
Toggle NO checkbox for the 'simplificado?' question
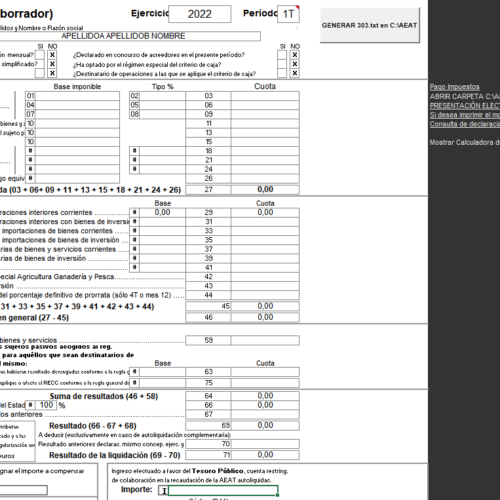point(52,64)
